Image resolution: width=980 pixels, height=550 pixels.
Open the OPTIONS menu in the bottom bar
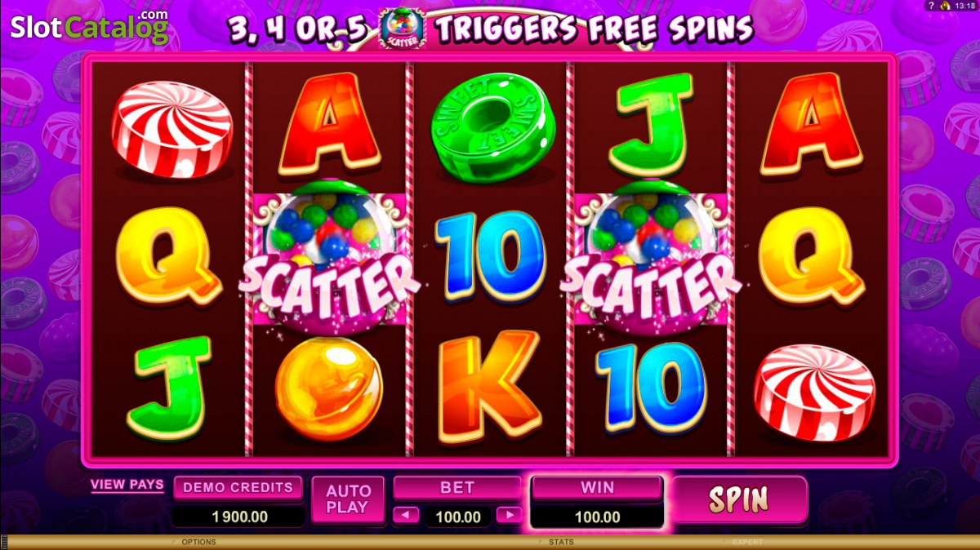coord(198,542)
